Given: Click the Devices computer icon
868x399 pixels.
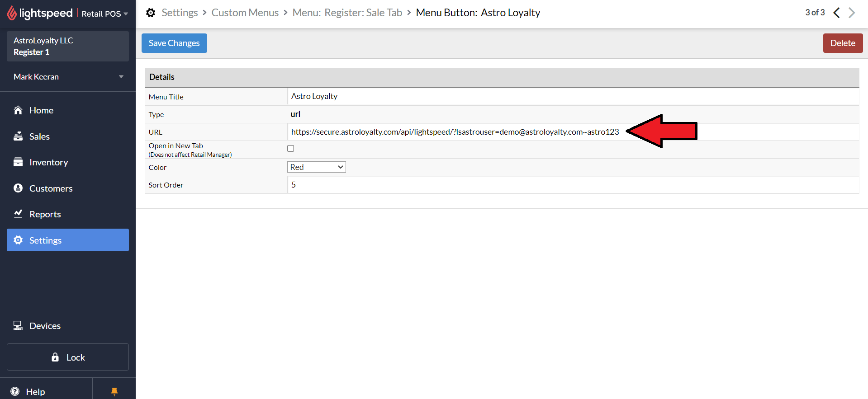Looking at the screenshot, I should pyautogui.click(x=18, y=325).
